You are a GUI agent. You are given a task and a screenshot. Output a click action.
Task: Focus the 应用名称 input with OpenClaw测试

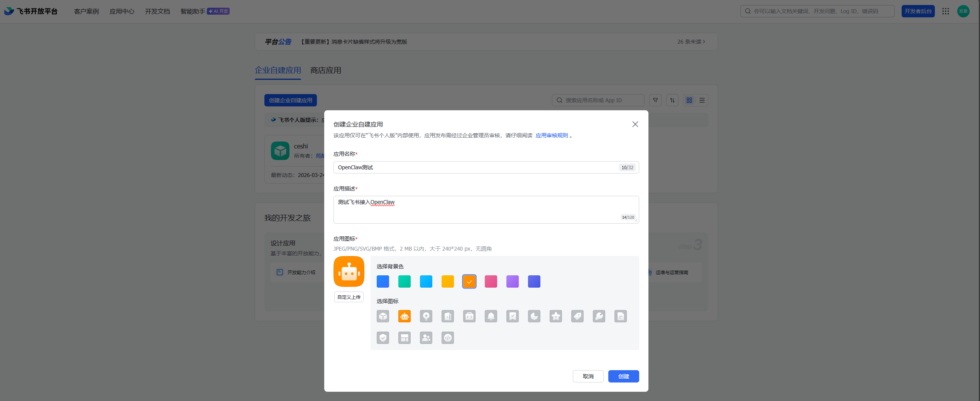click(475, 167)
